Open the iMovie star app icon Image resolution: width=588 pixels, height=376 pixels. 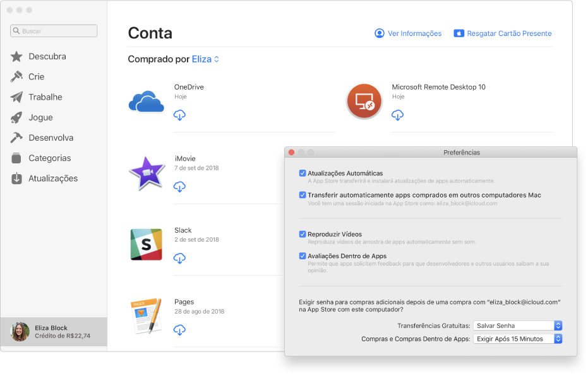point(147,173)
